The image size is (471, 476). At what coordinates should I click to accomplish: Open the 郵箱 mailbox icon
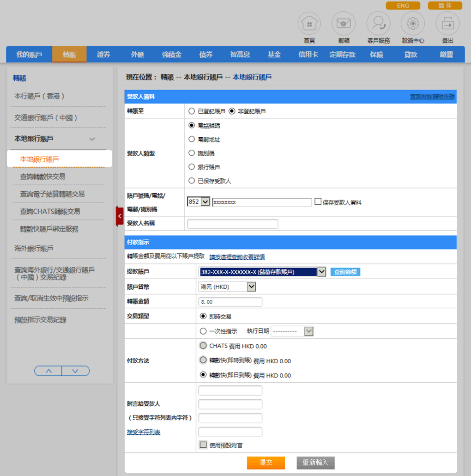pos(343,24)
